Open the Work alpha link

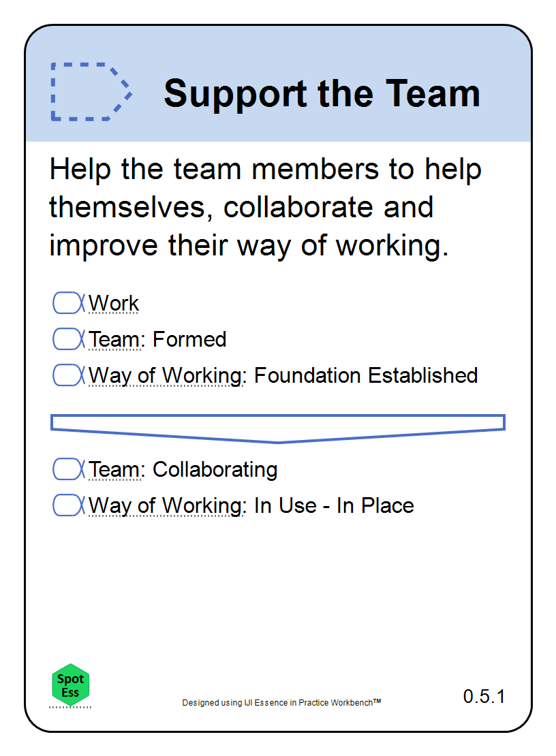pos(114,303)
